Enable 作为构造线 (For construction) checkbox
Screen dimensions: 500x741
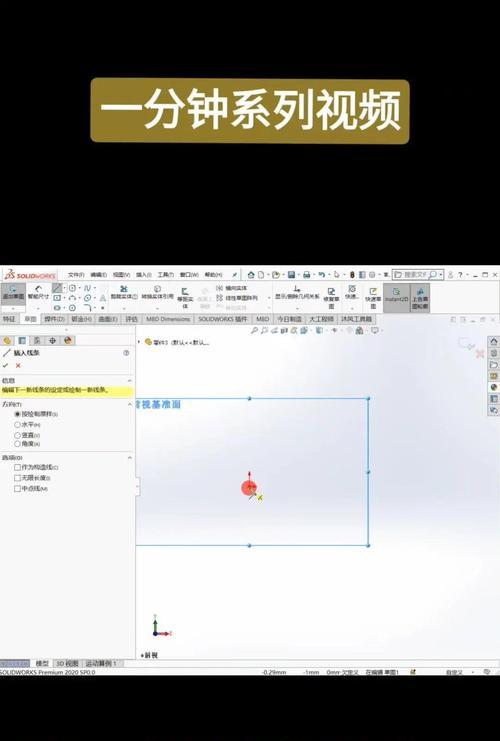pos(17,467)
